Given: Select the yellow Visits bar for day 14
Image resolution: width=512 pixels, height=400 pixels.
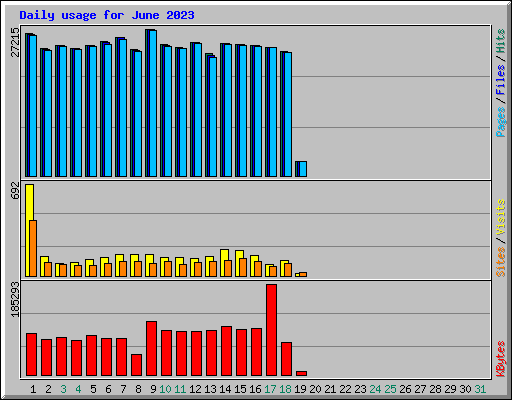Looking at the screenshot, I should (x=224, y=263).
